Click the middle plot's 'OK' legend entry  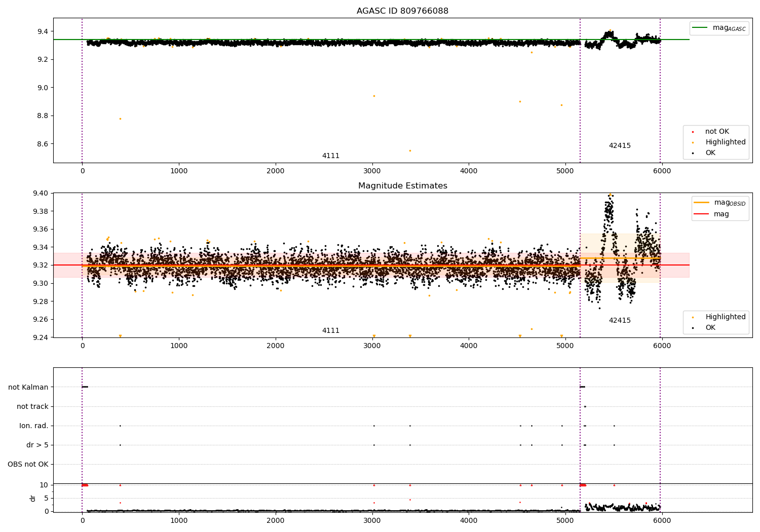tap(704, 328)
